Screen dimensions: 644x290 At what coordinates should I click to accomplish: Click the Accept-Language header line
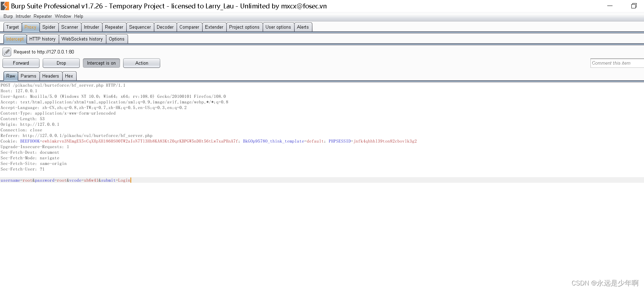[x=94, y=108]
